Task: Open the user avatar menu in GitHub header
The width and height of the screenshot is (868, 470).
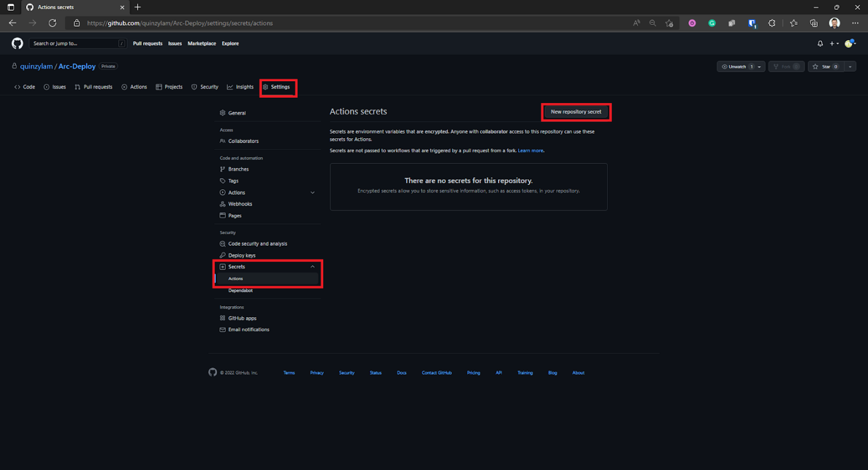Action: point(850,44)
